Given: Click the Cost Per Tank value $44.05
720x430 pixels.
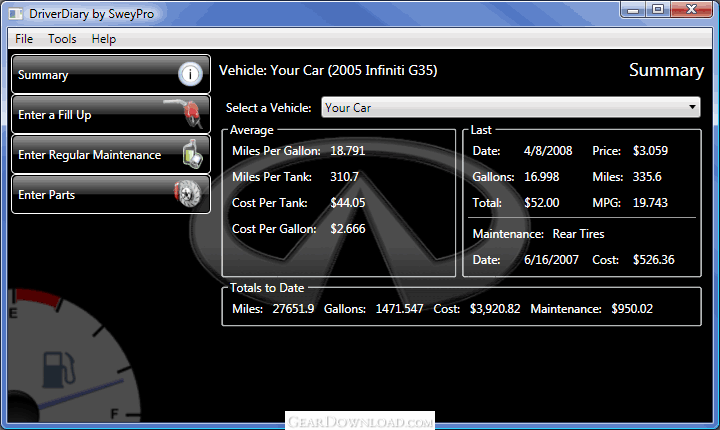Looking at the screenshot, I should 348,203.
